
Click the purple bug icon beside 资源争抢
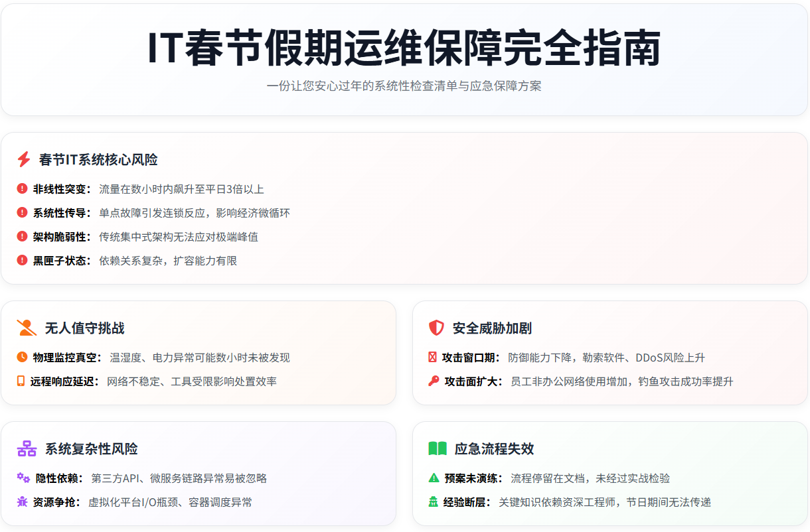22,502
